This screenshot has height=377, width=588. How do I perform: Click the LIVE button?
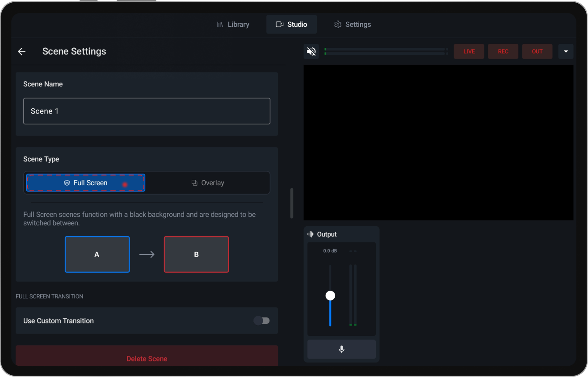pos(469,51)
